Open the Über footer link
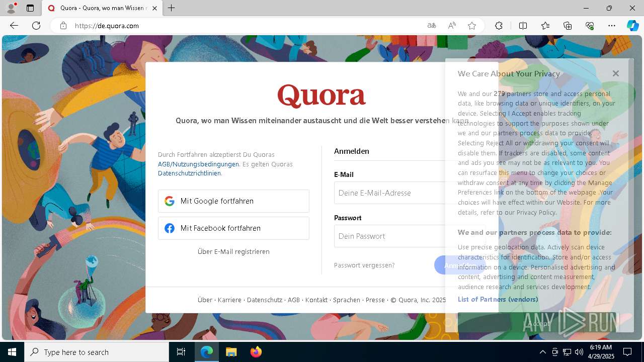This screenshot has height=362, width=644. 205,300
